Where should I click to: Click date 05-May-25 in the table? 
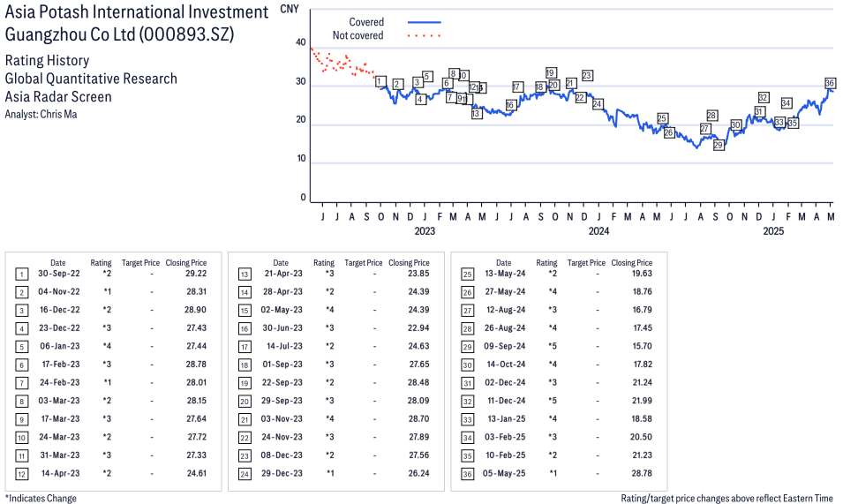[x=504, y=473]
